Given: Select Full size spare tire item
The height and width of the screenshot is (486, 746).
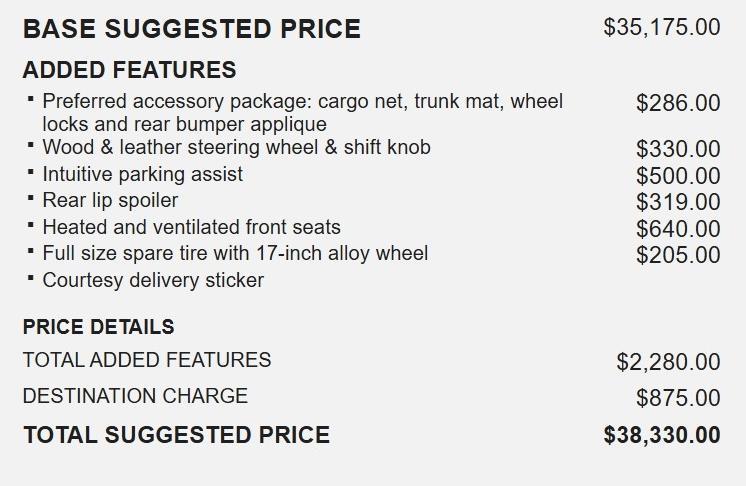Looking at the screenshot, I should (x=235, y=253).
